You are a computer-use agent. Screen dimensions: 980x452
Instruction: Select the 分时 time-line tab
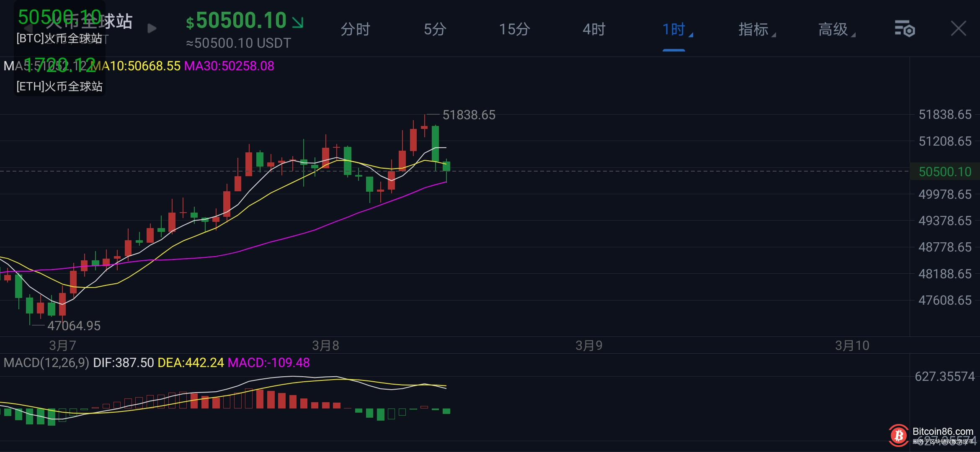pos(355,29)
